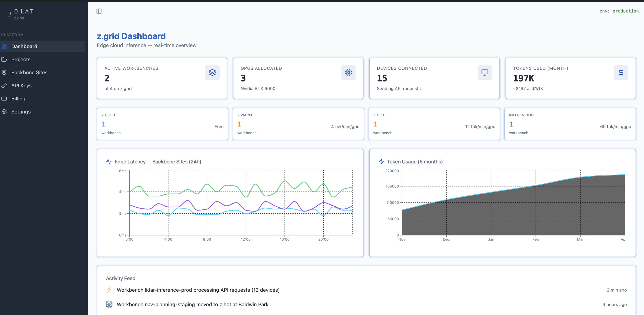Select the Z.HOT workbench card

(434, 124)
